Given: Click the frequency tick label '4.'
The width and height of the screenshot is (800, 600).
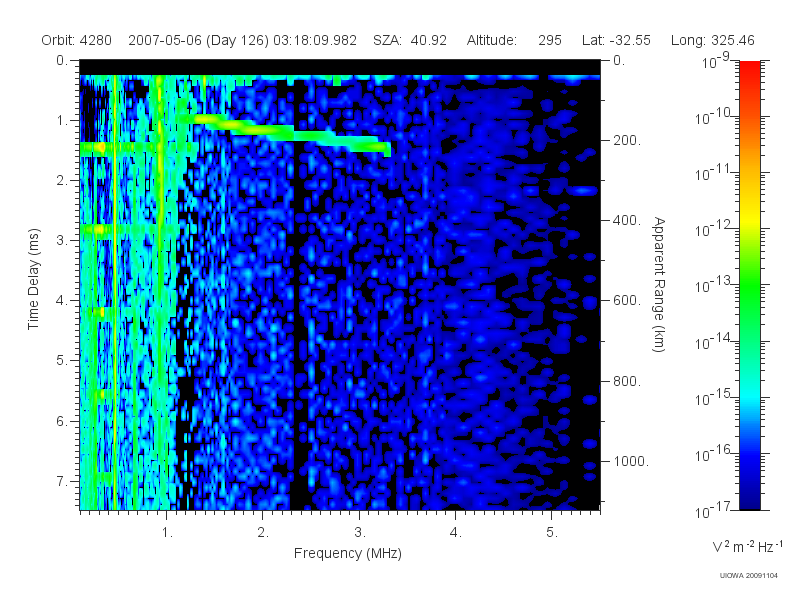Looking at the screenshot, I should click(x=456, y=533).
